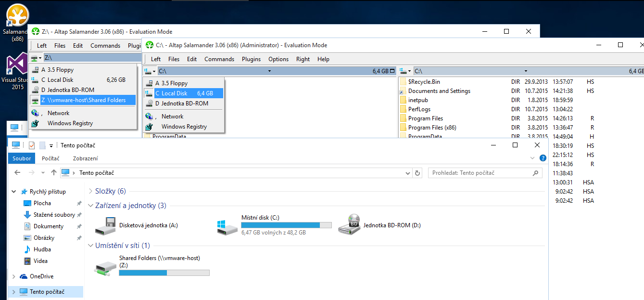Refresh Tento počítač view
Image resolution: width=644 pixels, height=300 pixels.
[417, 173]
